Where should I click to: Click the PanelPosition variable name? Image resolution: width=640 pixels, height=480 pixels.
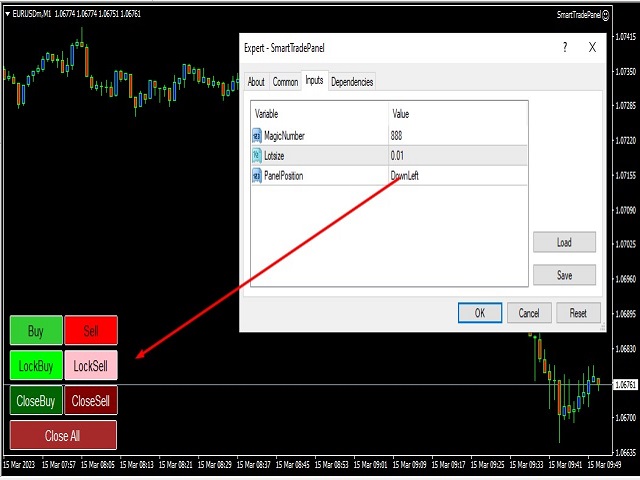pyautogui.click(x=284, y=176)
